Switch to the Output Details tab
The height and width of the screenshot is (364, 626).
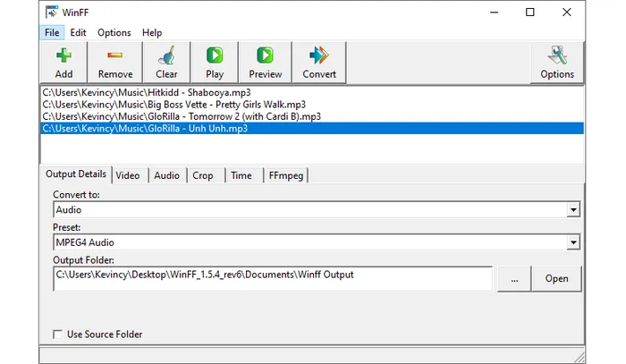[76, 174]
